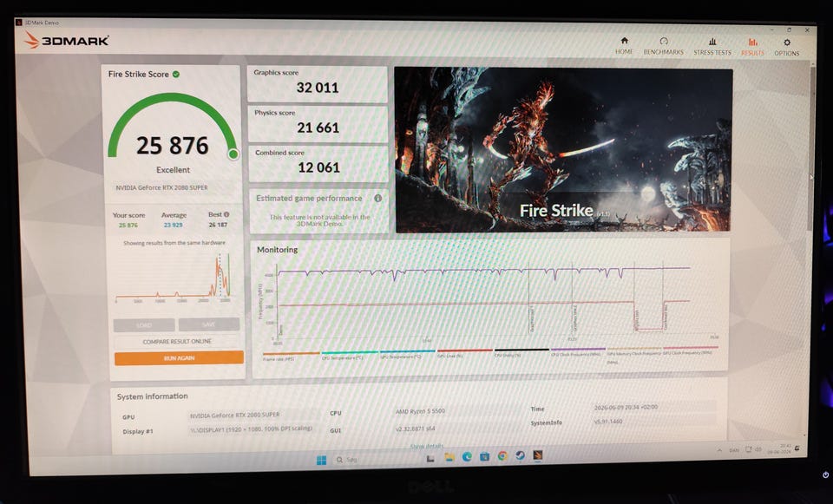Show hidden system tray icons
Viewport: 833px width, 504px height.
click(719, 450)
